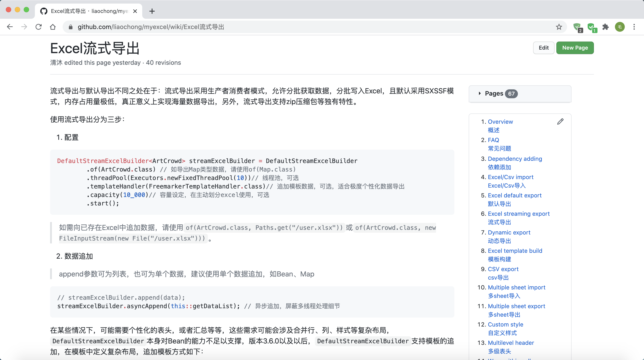Click the browser reload/refresh icon
The height and width of the screenshot is (360, 644).
[39, 27]
